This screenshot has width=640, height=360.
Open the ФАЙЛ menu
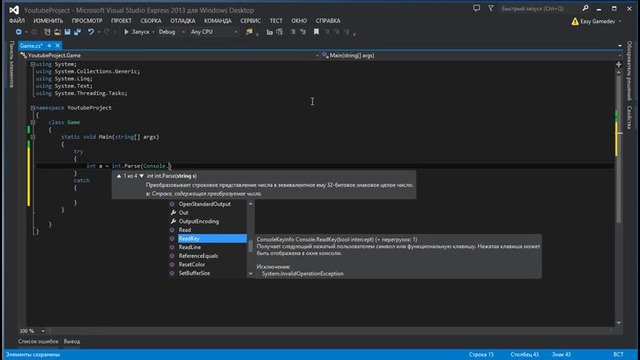pyautogui.click(x=17, y=20)
